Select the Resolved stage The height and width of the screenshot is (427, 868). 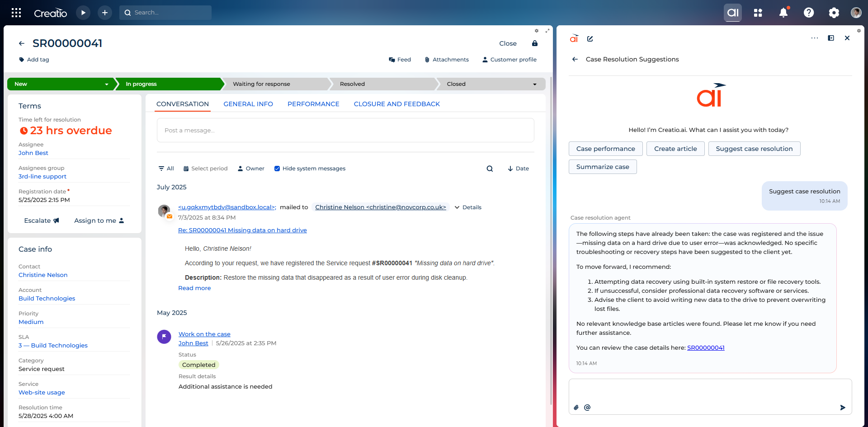[x=384, y=84]
